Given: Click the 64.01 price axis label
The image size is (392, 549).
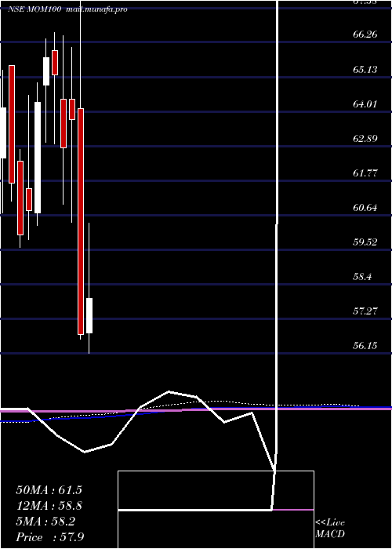Looking at the screenshot, I should point(365,104).
